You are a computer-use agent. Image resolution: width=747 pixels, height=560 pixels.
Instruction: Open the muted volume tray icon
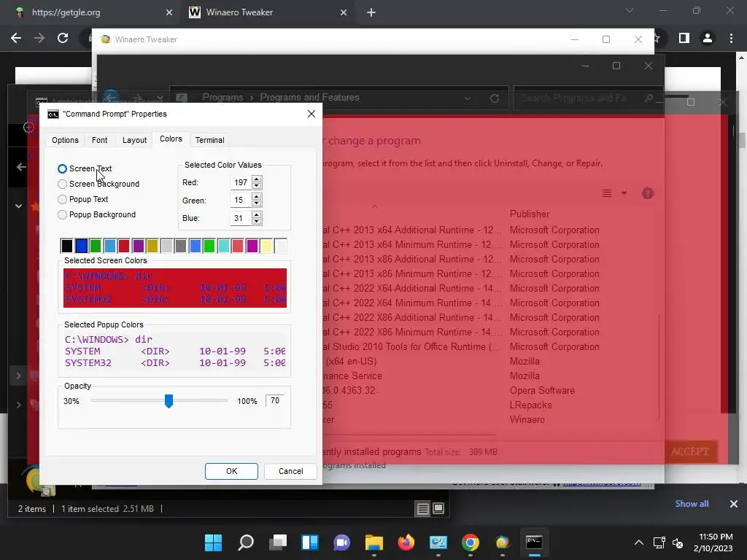pos(678,542)
